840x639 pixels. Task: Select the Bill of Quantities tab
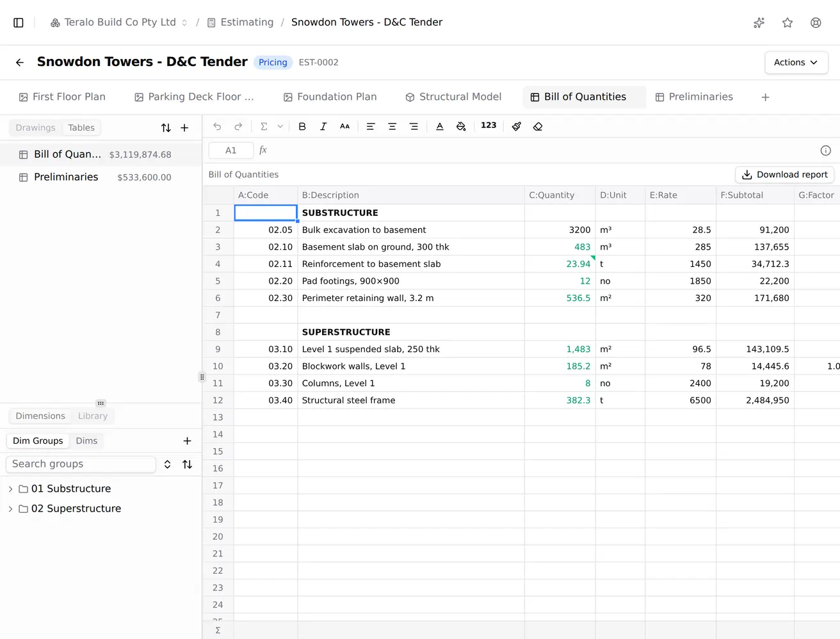pos(584,97)
